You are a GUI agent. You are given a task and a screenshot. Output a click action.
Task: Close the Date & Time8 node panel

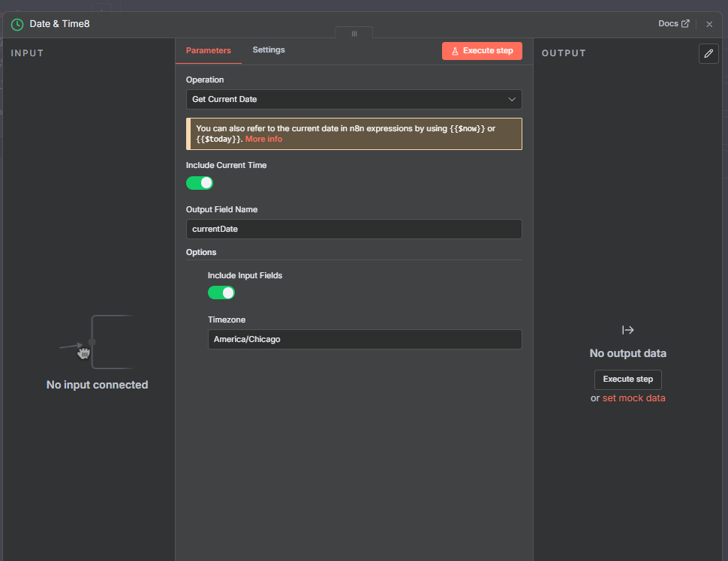[709, 24]
